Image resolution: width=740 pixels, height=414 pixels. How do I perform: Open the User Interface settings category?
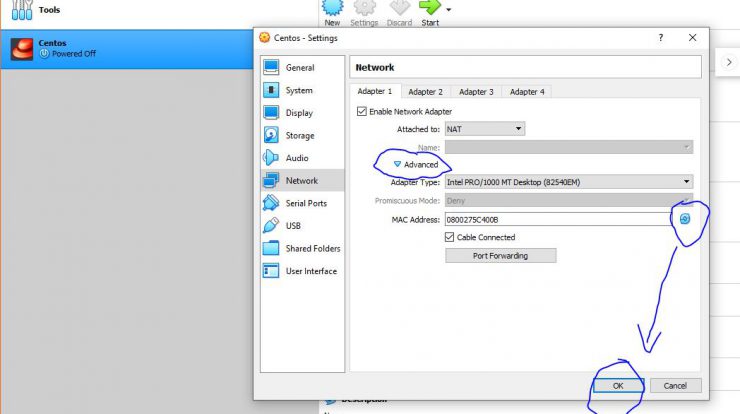[302, 271]
